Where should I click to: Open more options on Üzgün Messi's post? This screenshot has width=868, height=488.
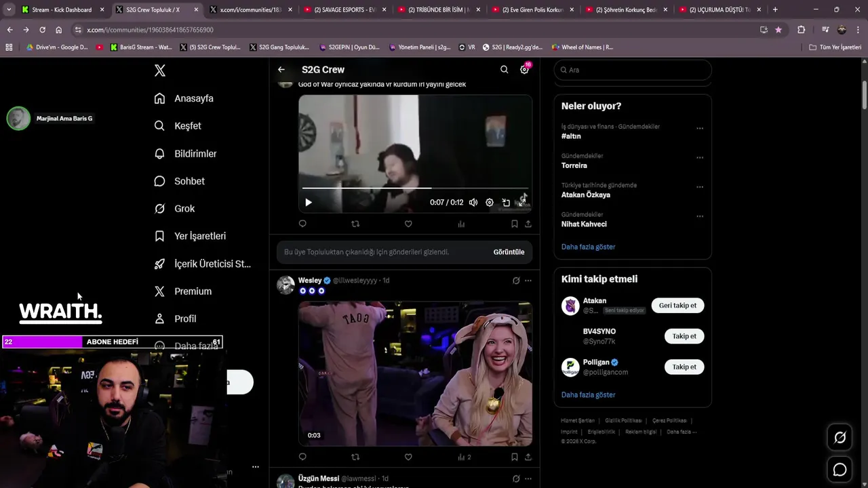pos(528,479)
